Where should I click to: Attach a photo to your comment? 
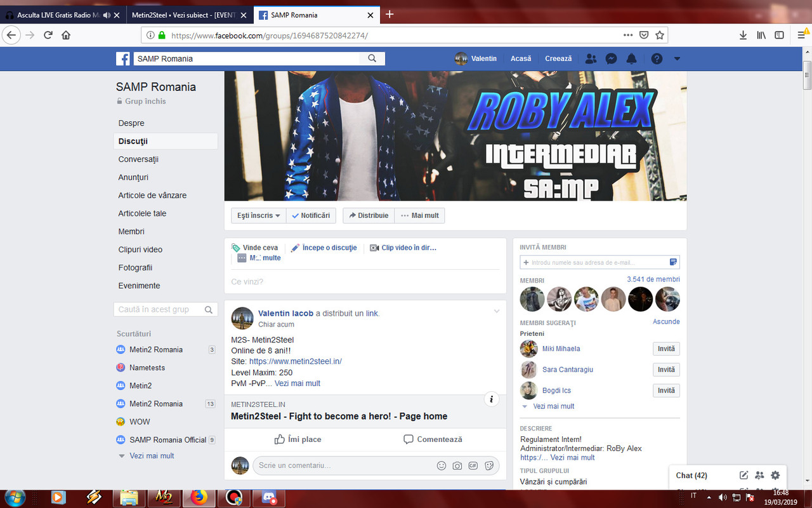point(457,465)
